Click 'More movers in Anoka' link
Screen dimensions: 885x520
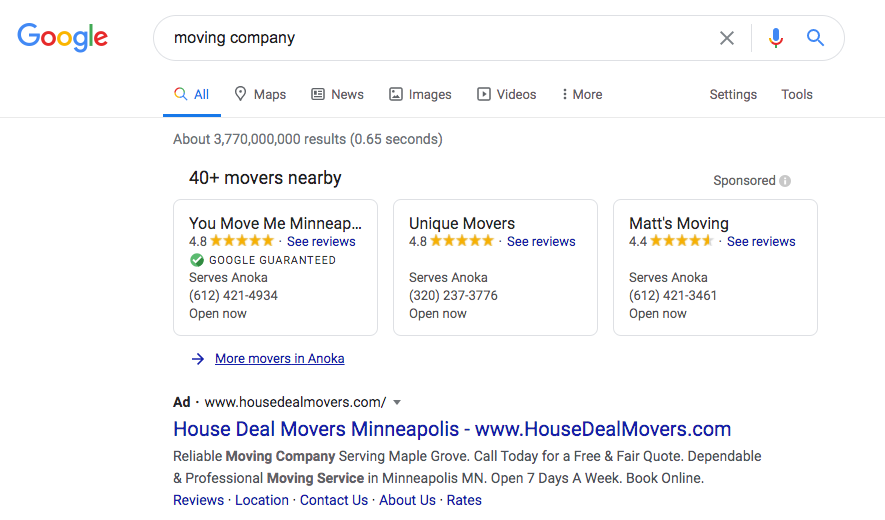[279, 359]
